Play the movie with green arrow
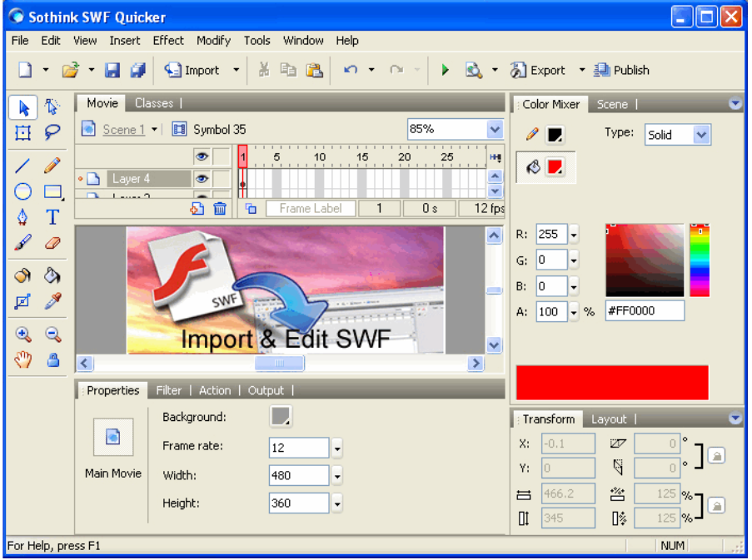This screenshot has width=752, height=560. tap(445, 70)
